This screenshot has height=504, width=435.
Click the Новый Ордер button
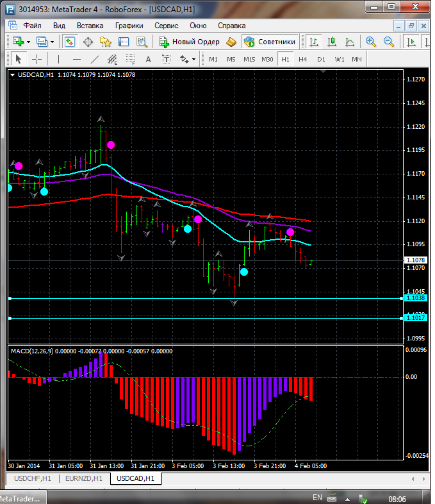(190, 42)
